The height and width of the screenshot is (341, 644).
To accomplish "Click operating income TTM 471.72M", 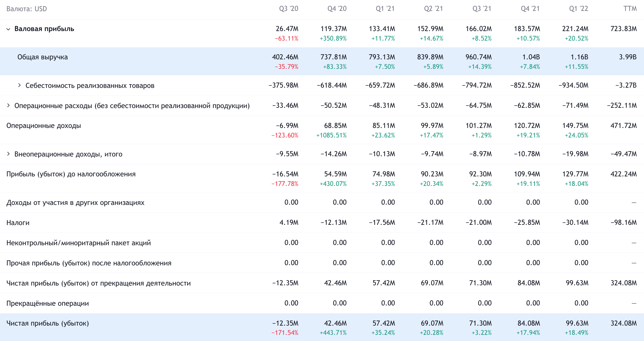I will tap(624, 126).
